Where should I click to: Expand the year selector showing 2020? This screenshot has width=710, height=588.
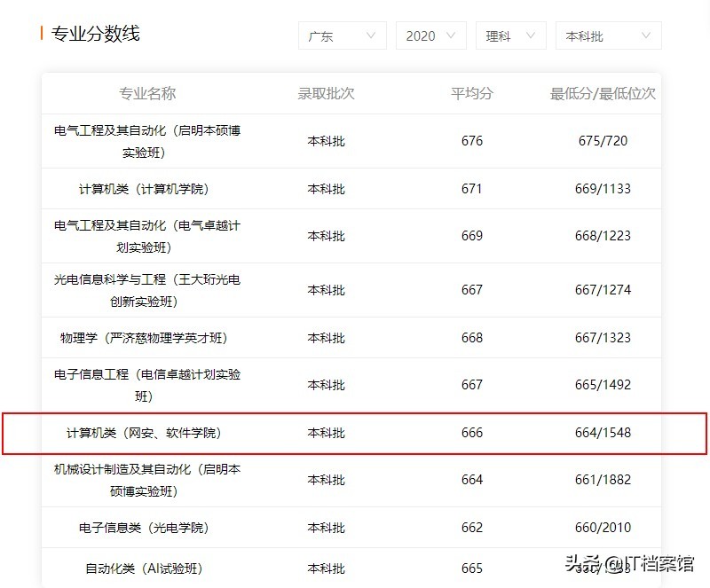click(x=430, y=35)
